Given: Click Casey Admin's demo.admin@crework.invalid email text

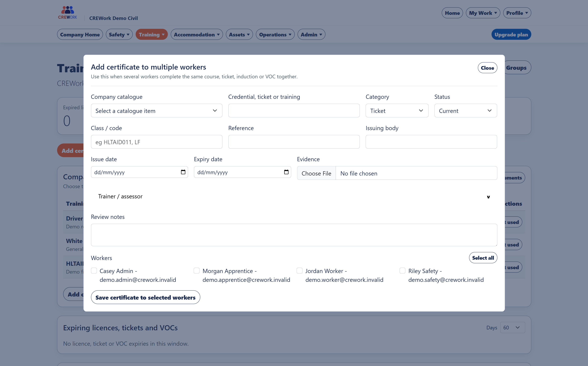Looking at the screenshot, I should (x=138, y=280).
